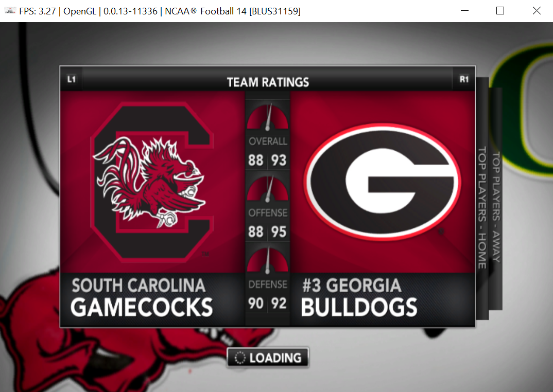Screen dimensions: 553x392
Task: Click the Loading indicator button
Action: pyautogui.click(x=268, y=358)
